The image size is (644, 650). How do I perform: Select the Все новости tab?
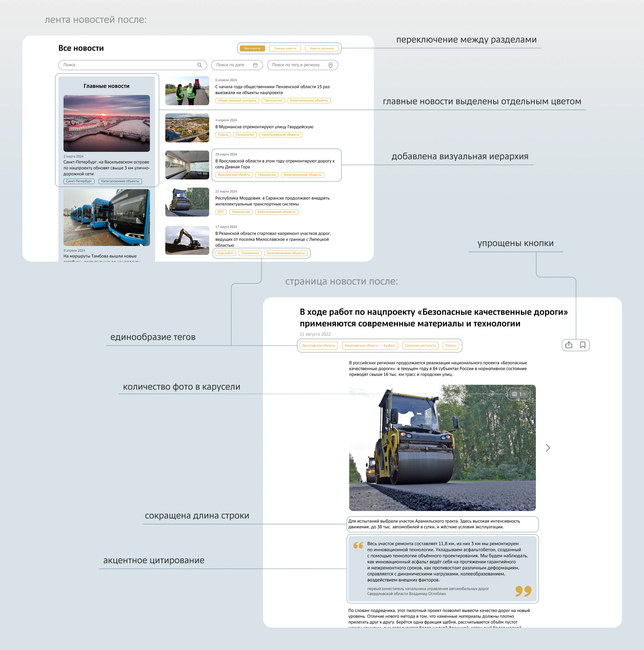(x=252, y=49)
